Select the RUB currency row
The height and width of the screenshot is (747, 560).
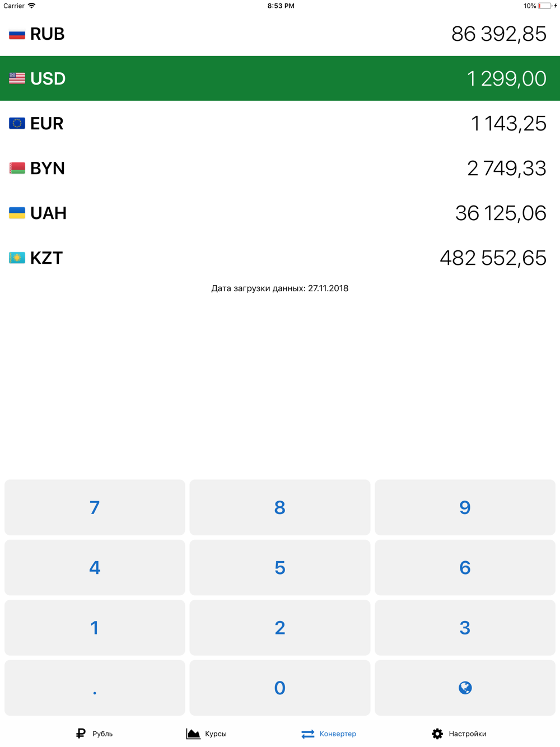point(280,34)
